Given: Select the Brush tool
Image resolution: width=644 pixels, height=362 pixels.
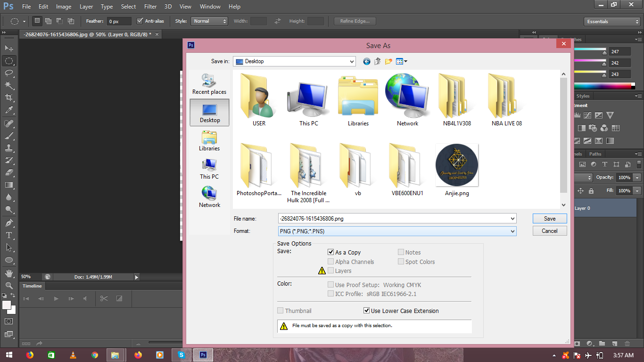Looking at the screenshot, I should tap(9, 136).
